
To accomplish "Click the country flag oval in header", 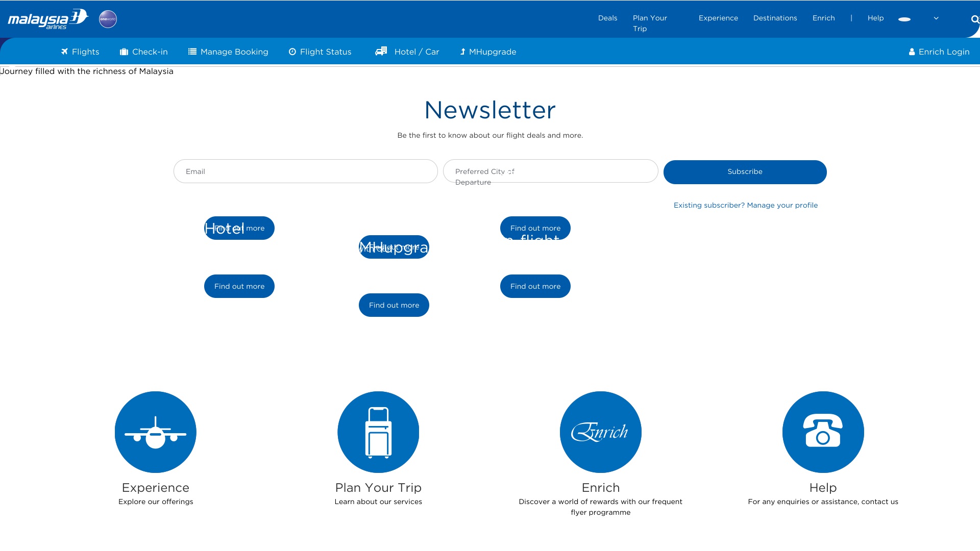I will pyautogui.click(x=904, y=19).
